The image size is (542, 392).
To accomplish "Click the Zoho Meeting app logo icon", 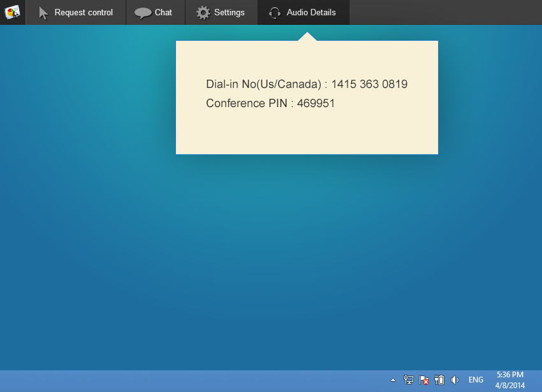I will click(x=13, y=13).
